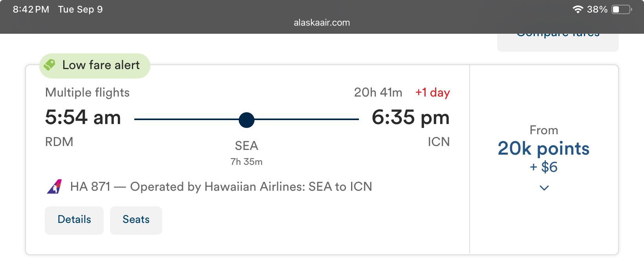Click the SEA layover dot on route line
This screenshot has width=644, height=261.
click(247, 120)
